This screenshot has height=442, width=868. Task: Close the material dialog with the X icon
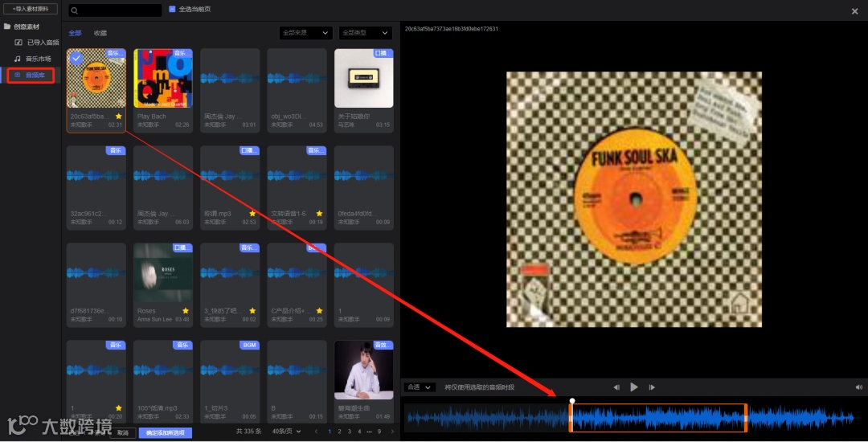(x=854, y=11)
